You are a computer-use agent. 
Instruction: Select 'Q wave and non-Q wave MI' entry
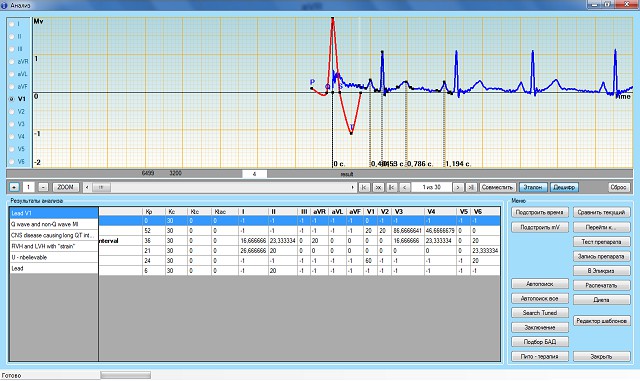pos(53,224)
